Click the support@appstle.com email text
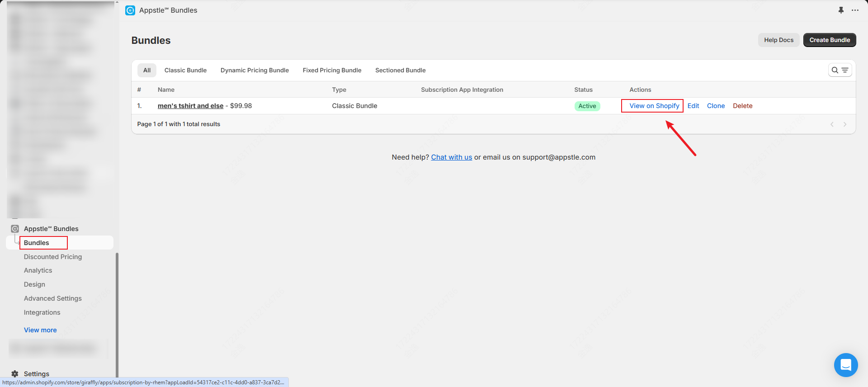Image resolution: width=868 pixels, height=387 pixels. point(559,157)
